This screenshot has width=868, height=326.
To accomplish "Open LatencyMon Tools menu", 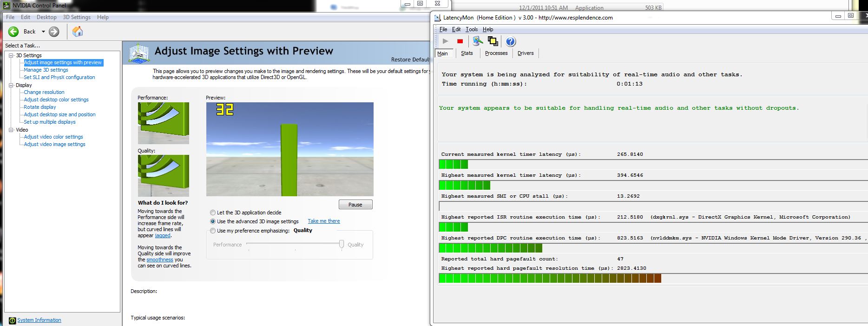I will (472, 29).
